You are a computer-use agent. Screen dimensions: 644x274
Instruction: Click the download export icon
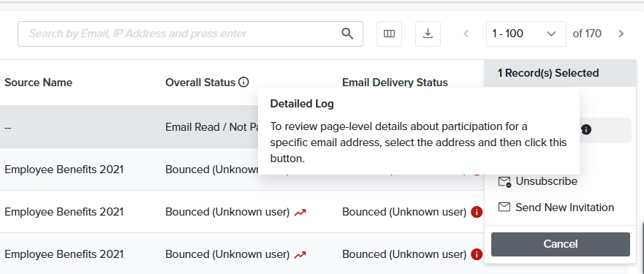click(428, 34)
